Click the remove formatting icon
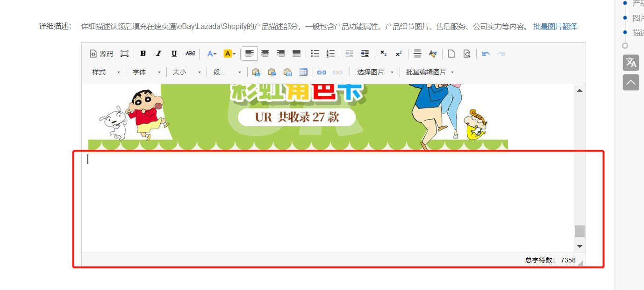 pos(433,54)
